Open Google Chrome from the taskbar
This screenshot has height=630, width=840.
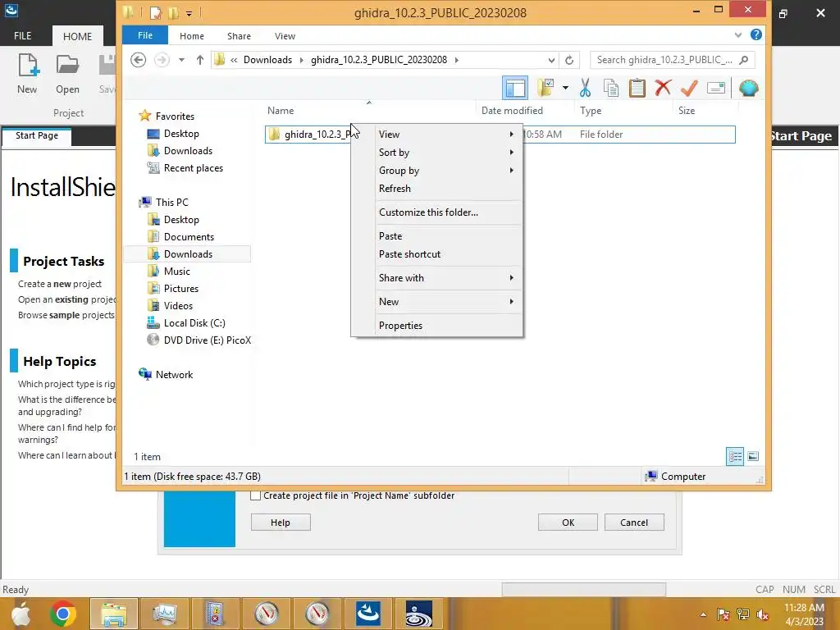(x=63, y=614)
